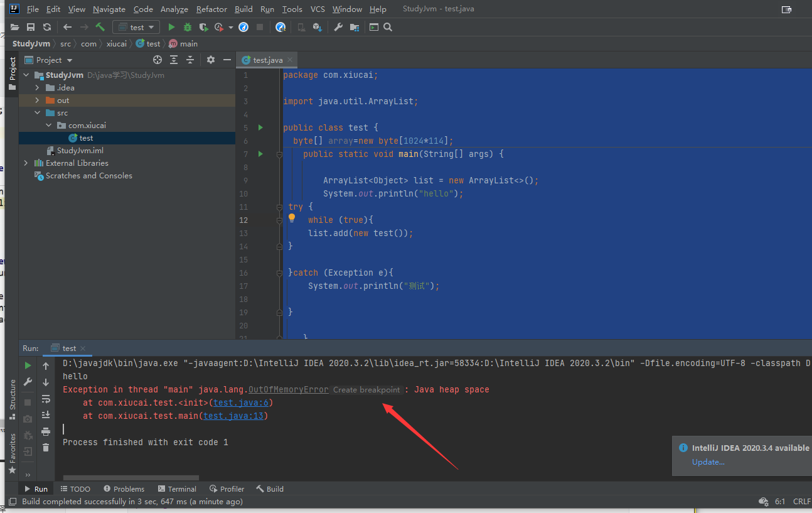The image size is (812, 513).
Task: Click the green Debug bug icon
Action: pos(187,27)
